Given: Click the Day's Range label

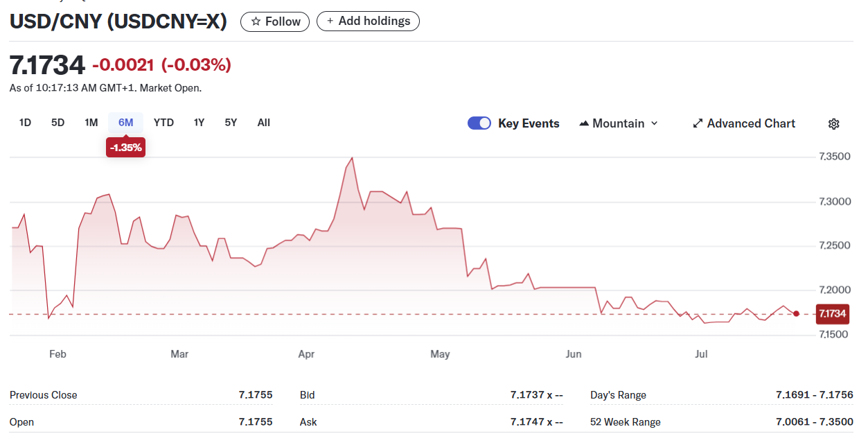Looking at the screenshot, I should click(618, 395).
